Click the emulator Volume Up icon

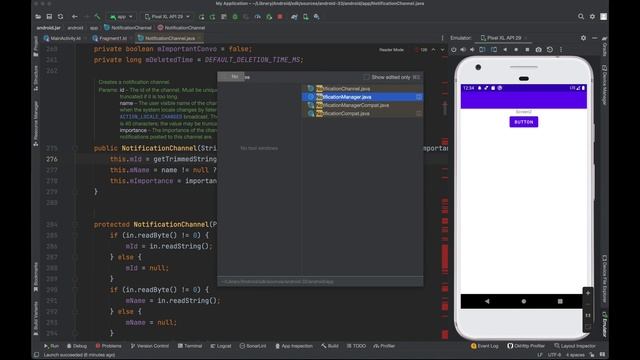click(463, 49)
